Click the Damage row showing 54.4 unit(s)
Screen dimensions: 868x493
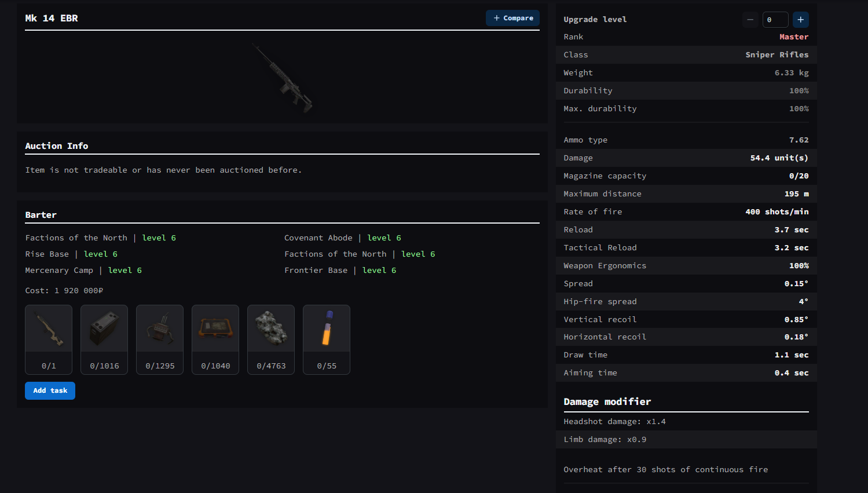click(x=686, y=158)
